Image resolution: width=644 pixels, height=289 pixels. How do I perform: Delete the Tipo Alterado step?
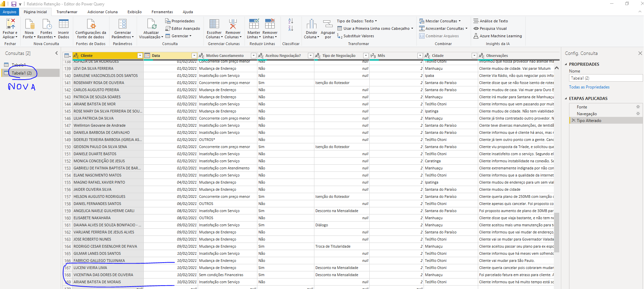573,120
